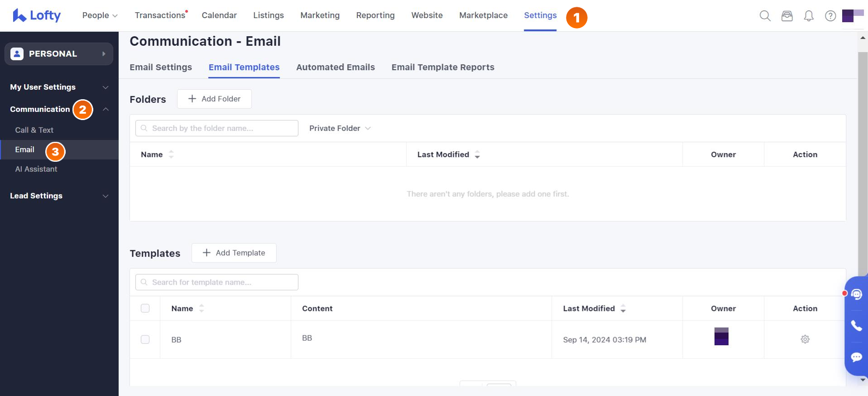Image resolution: width=868 pixels, height=396 pixels.
Task: Expand the People menu dropdown
Action: click(100, 15)
